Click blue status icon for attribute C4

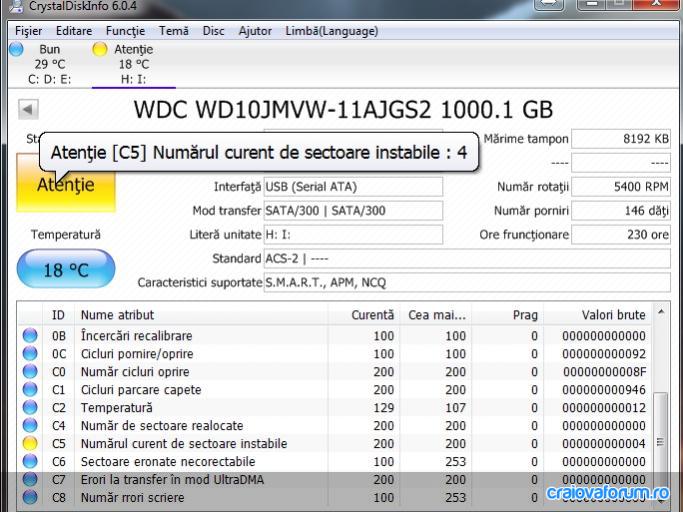(30, 425)
